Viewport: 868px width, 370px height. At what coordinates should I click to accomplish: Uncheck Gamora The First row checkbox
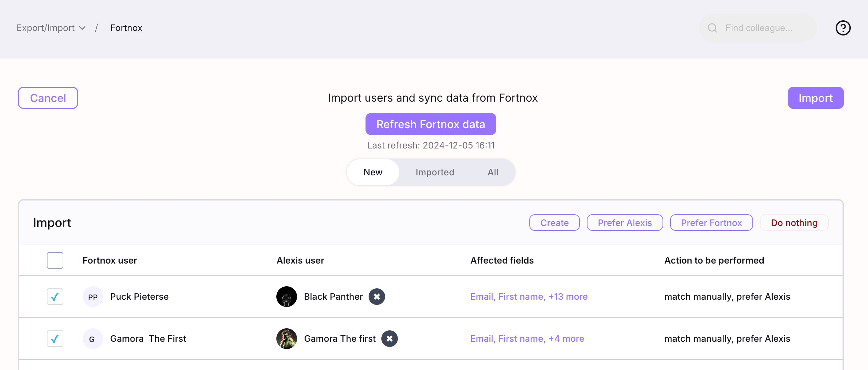pyautogui.click(x=55, y=339)
